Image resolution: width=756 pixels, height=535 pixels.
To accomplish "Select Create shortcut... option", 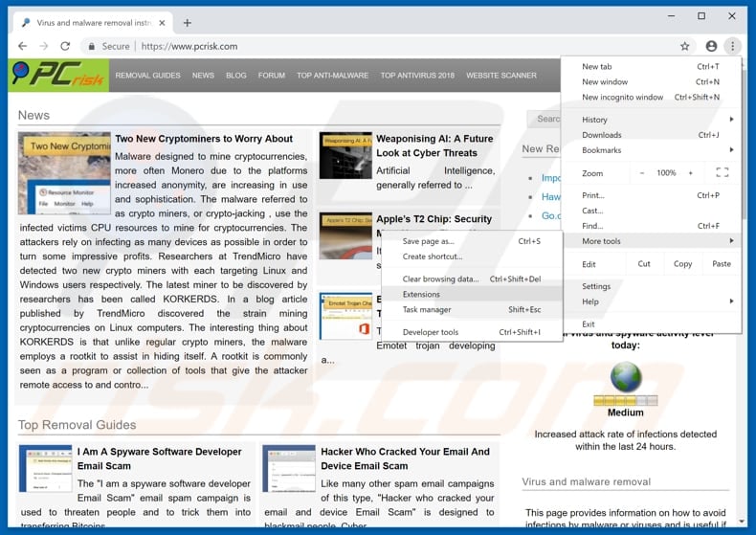I will (472, 256).
